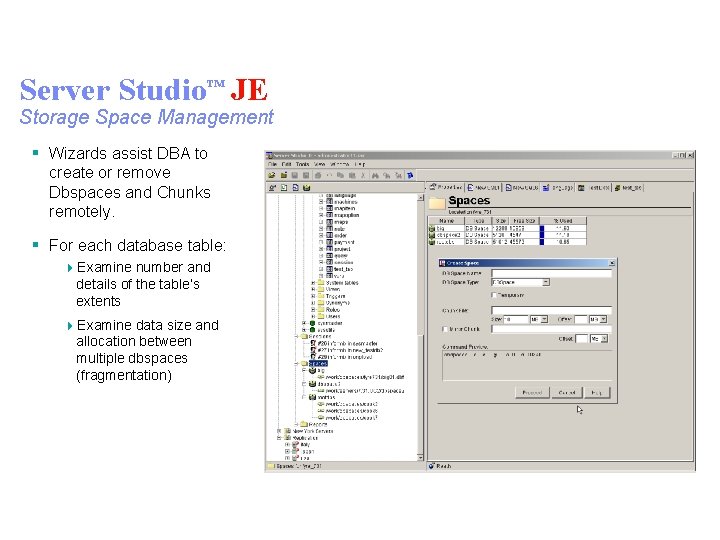Click the Ready status text
720x540 pixels.
click(444, 466)
